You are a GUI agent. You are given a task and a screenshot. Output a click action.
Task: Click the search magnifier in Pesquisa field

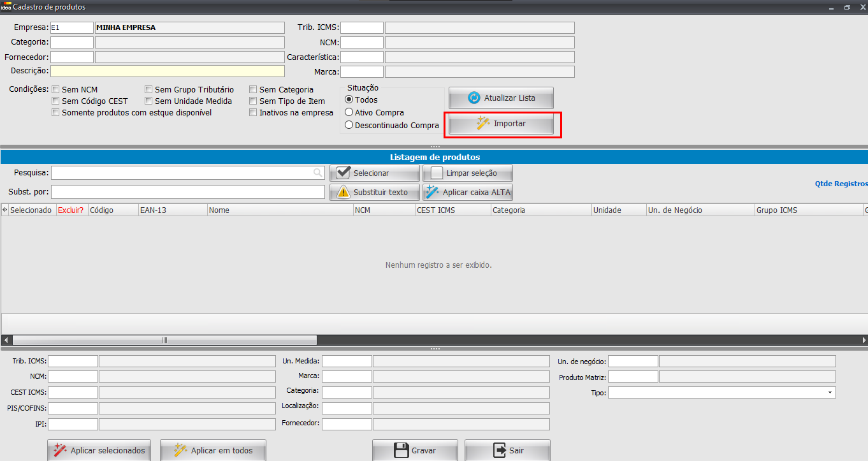(x=317, y=173)
